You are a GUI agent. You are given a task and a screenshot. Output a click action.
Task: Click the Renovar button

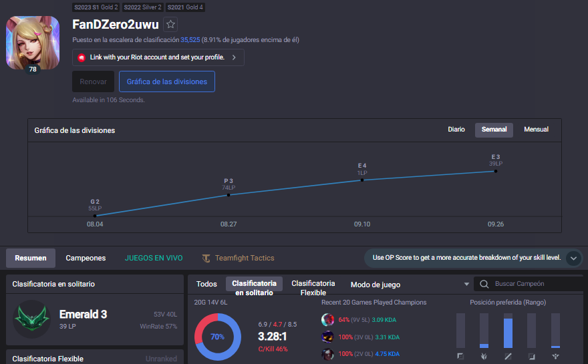pos(93,81)
